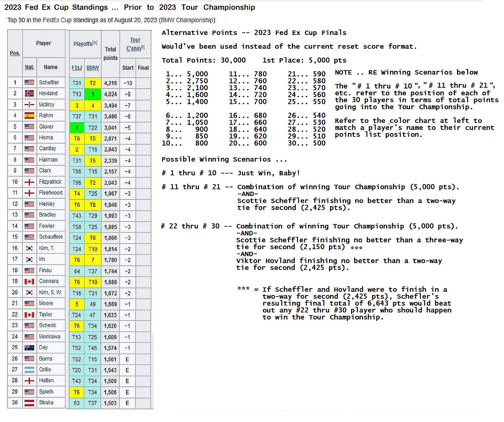
Task: Open player name Schauffele
Action: click(x=51, y=237)
